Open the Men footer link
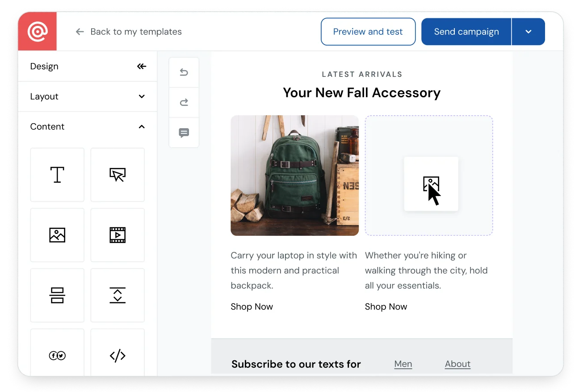579x392 pixels. pyautogui.click(x=403, y=364)
